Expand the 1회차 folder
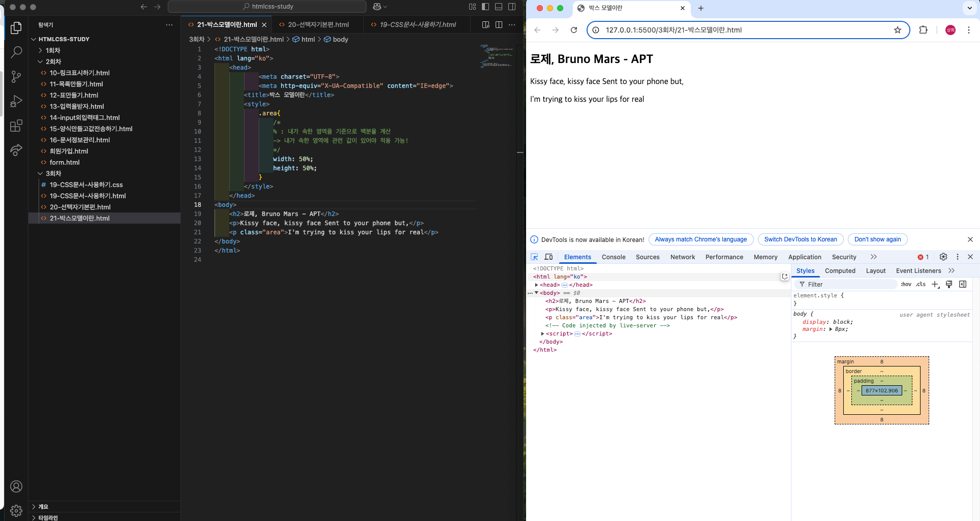 (x=53, y=50)
